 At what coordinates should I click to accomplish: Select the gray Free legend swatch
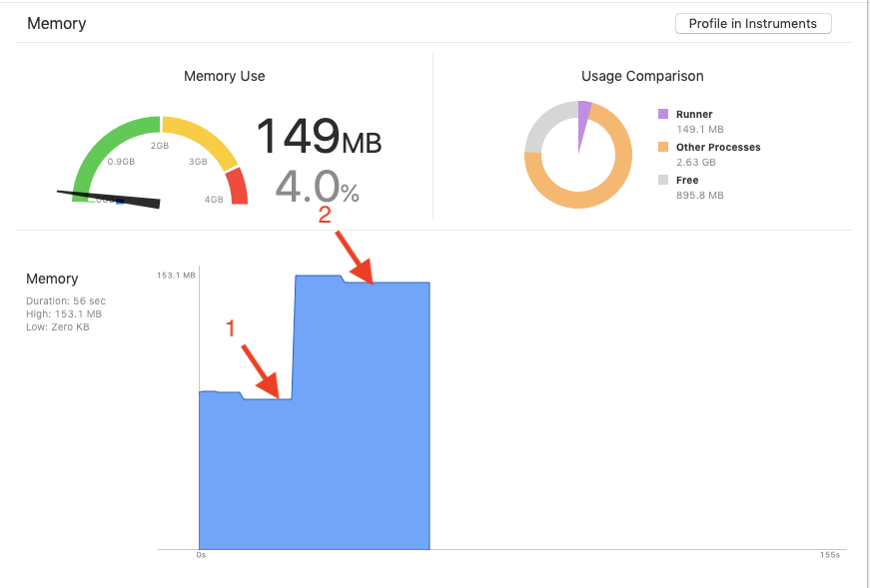663,179
